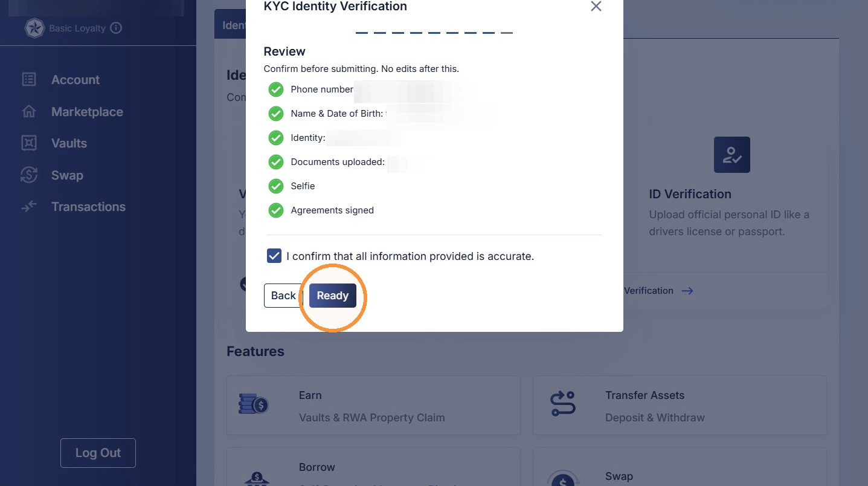Click the Agreements signed green checkmark

pyautogui.click(x=276, y=210)
